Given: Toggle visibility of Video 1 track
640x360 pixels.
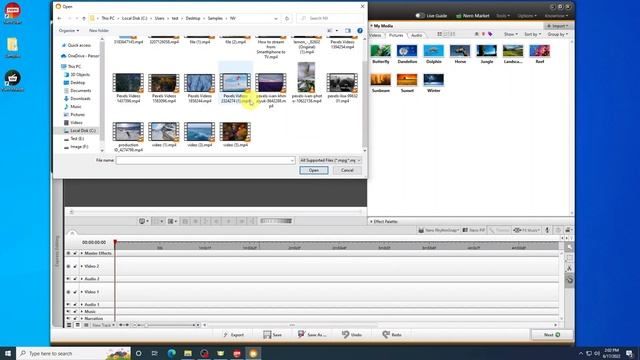Looking at the screenshot, I should click(x=68, y=292).
